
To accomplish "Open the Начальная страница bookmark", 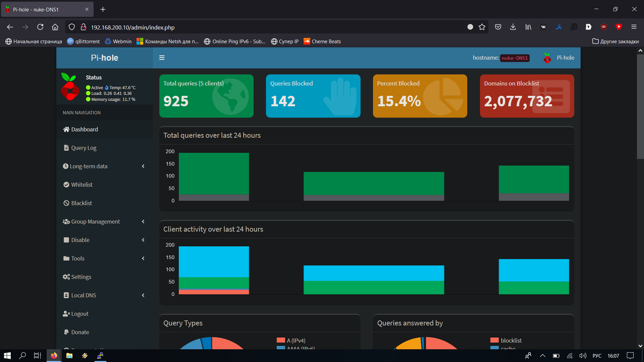I will tap(33, 41).
